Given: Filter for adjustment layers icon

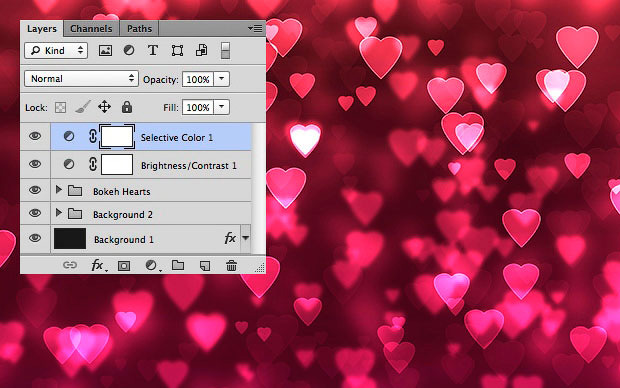Looking at the screenshot, I should click(x=129, y=50).
